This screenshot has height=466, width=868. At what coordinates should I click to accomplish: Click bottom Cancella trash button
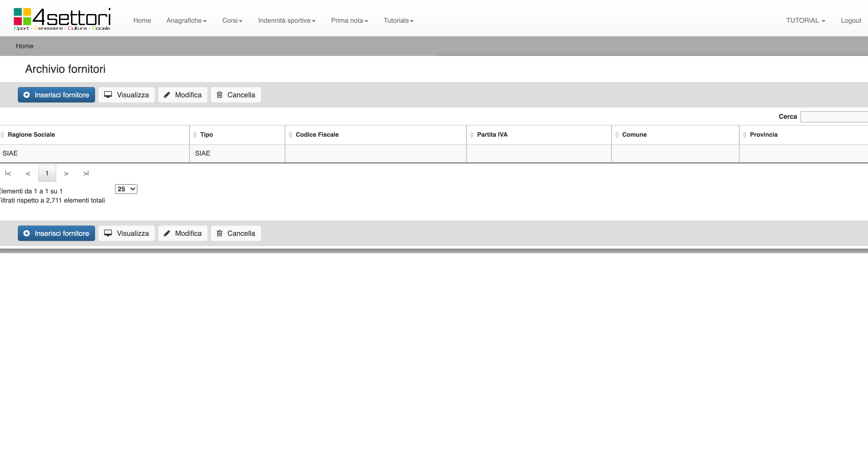point(236,233)
